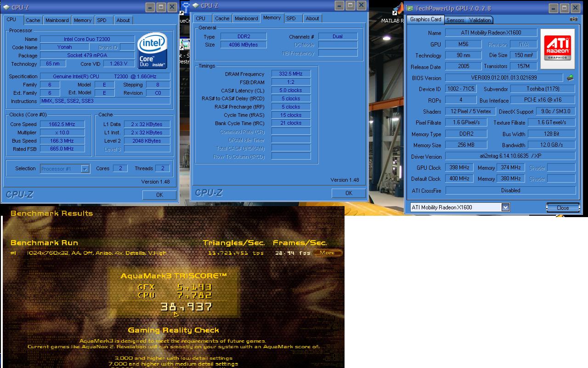Click the ATI CrossFire value Disabled
The image size is (588, 368).
click(x=510, y=190)
